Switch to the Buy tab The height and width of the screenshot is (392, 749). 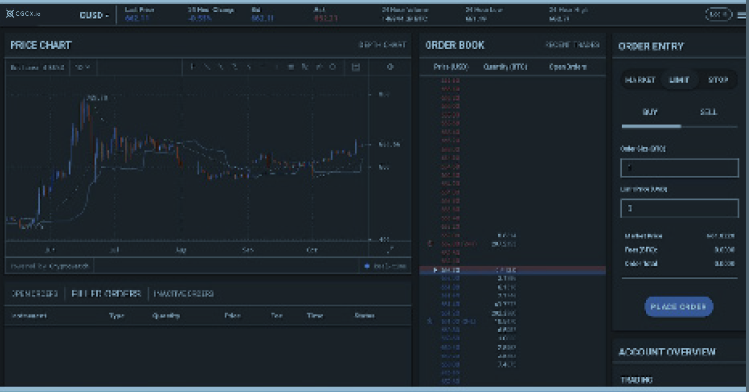coord(650,112)
